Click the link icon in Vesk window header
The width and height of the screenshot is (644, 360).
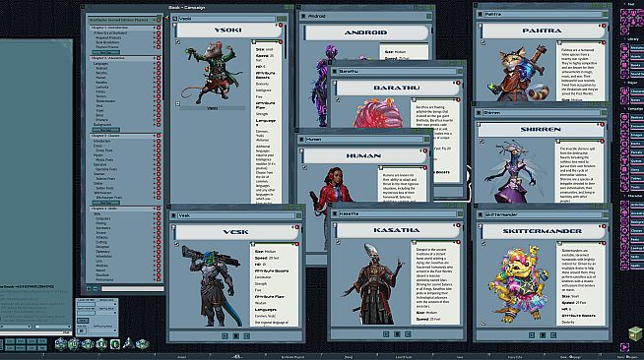pyautogui.click(x=173, y=215)
